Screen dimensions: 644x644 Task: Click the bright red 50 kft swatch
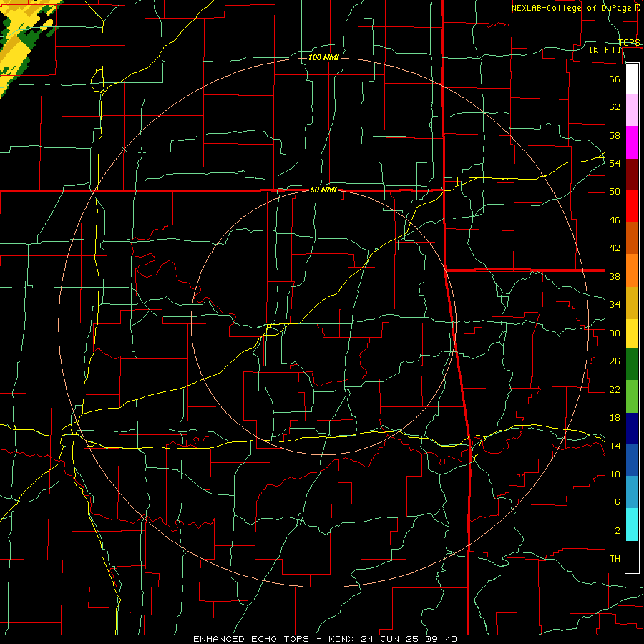pos(632,206)
